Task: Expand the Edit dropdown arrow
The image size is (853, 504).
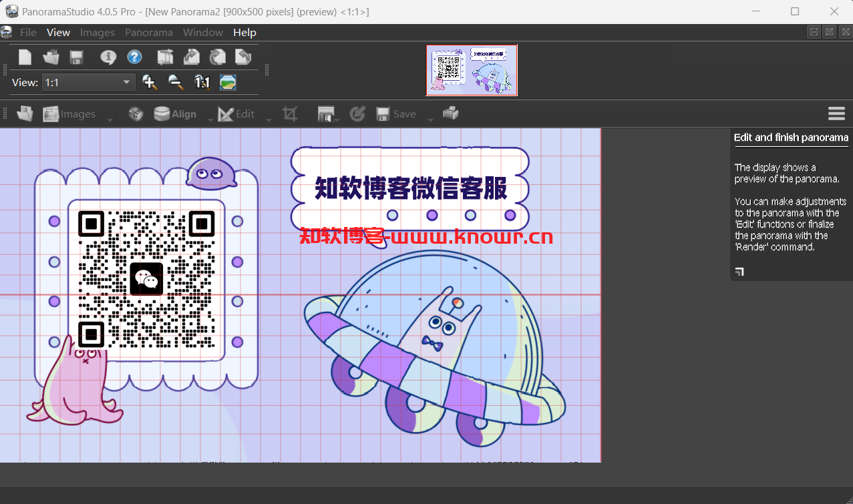Action: click(x=269, y=119)
